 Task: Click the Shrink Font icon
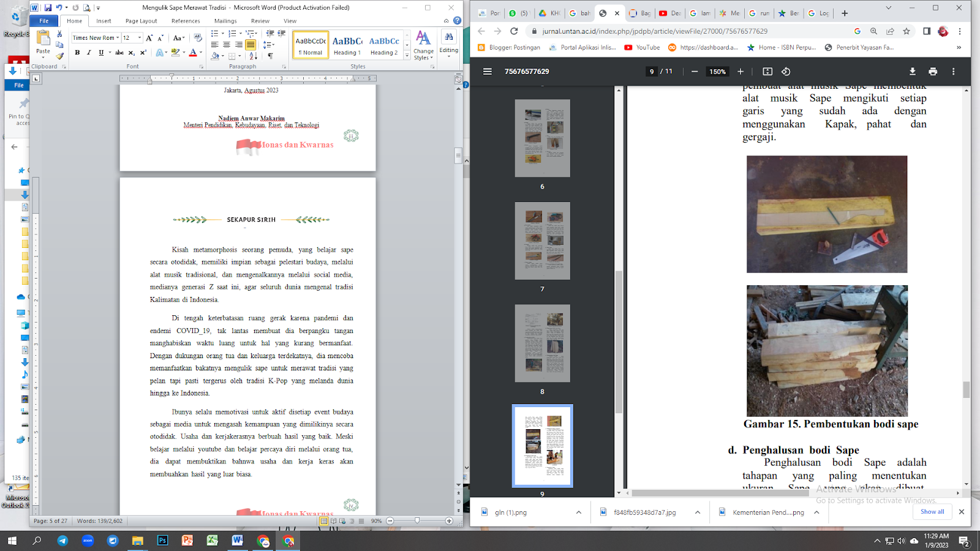[x=160, y=38]
